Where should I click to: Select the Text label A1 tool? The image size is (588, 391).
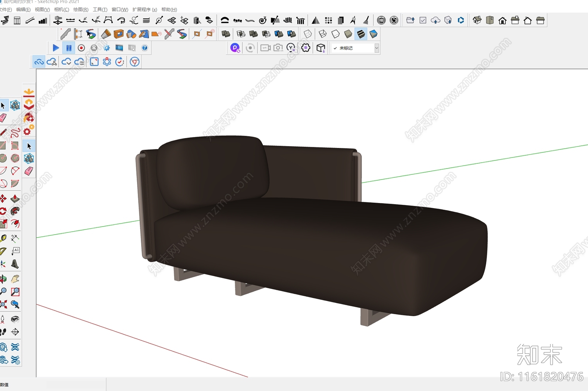pos(15,251)
